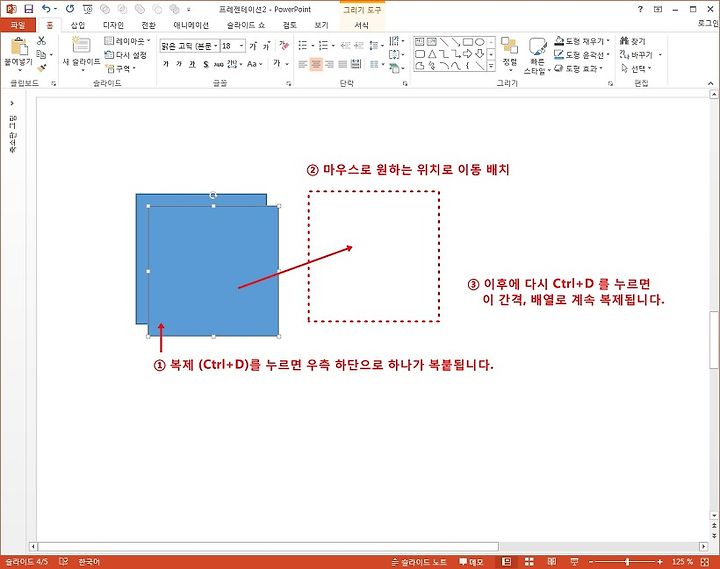Click zoom in plus button
This screenshot has height=569, width=720.
tap(660, 561)
